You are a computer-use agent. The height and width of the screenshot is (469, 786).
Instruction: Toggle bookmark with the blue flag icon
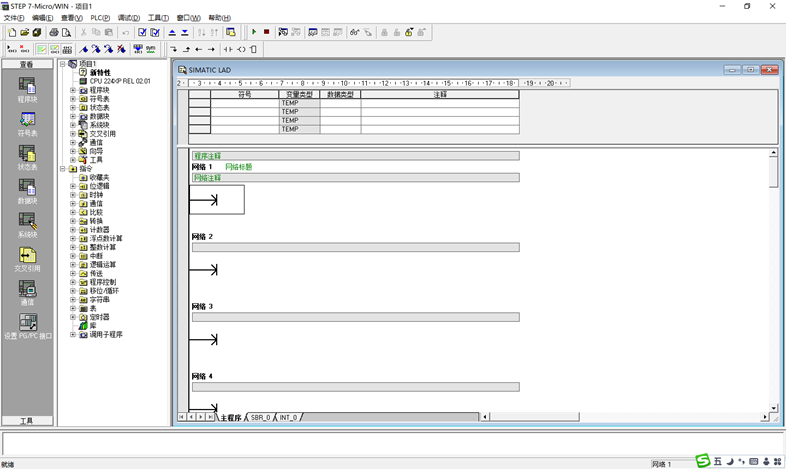pos(83,49)
